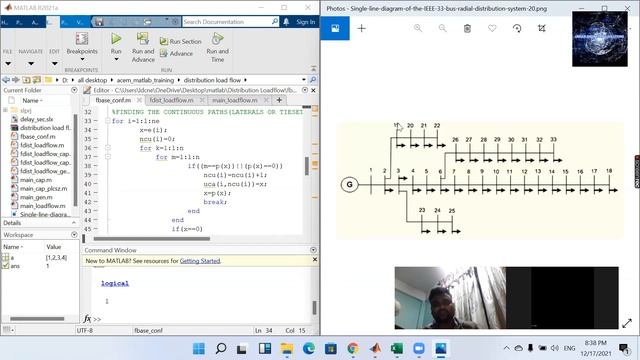Viewport: 640px width, 360px height.
Task: Click the Getting Started link
Action: (x=200, y=261)
